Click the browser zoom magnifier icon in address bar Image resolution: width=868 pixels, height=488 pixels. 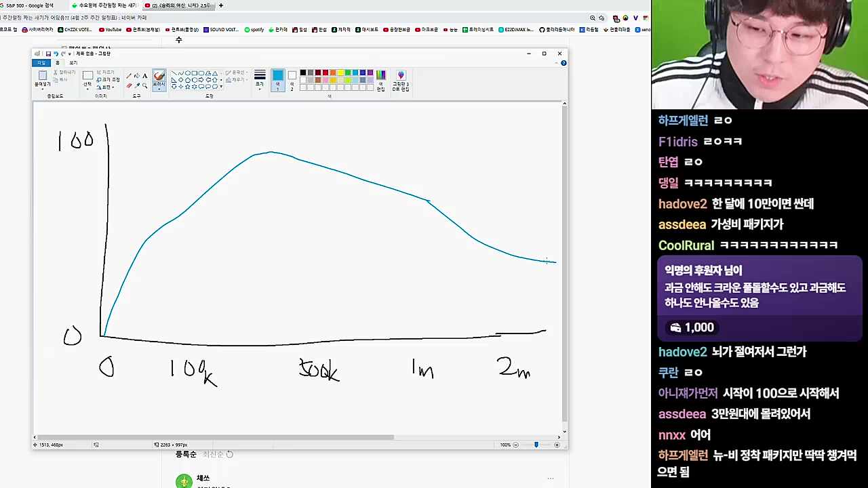pyautogui.click(x=593, y=18)
